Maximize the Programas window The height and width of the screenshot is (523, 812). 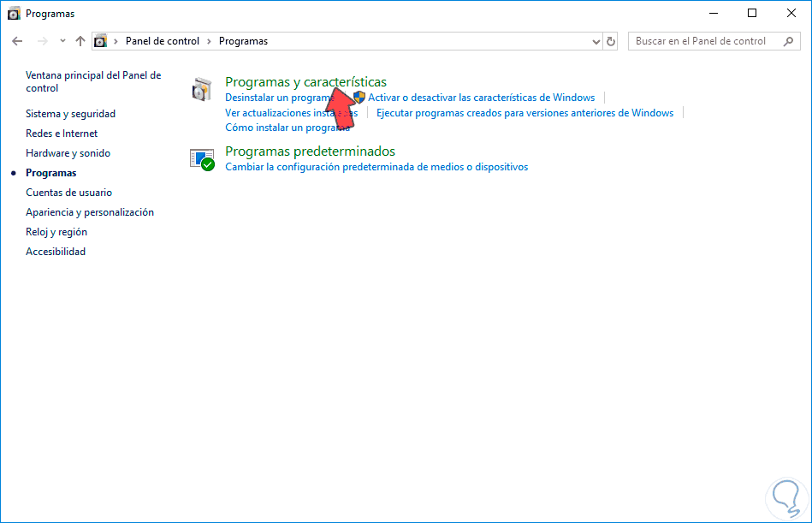(x=752, y=14)
